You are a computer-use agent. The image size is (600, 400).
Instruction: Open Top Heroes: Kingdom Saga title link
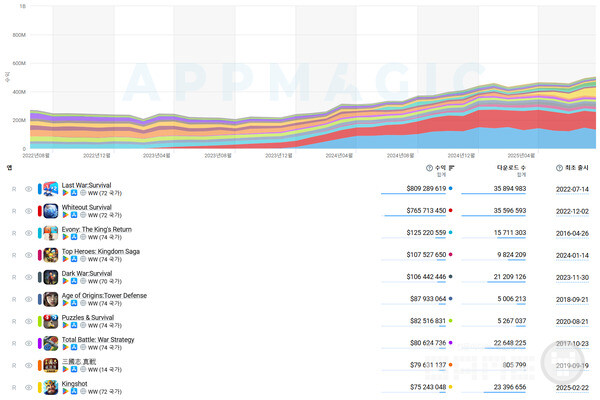click(101, 251)
